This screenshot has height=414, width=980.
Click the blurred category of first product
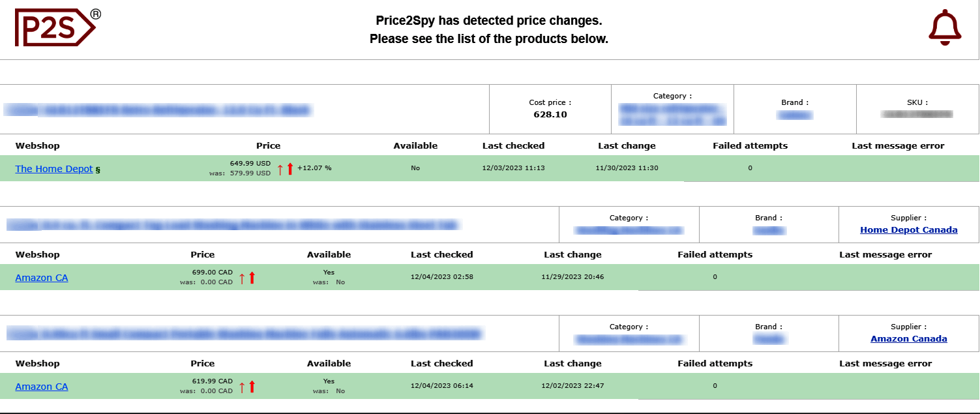click(672, 114)
